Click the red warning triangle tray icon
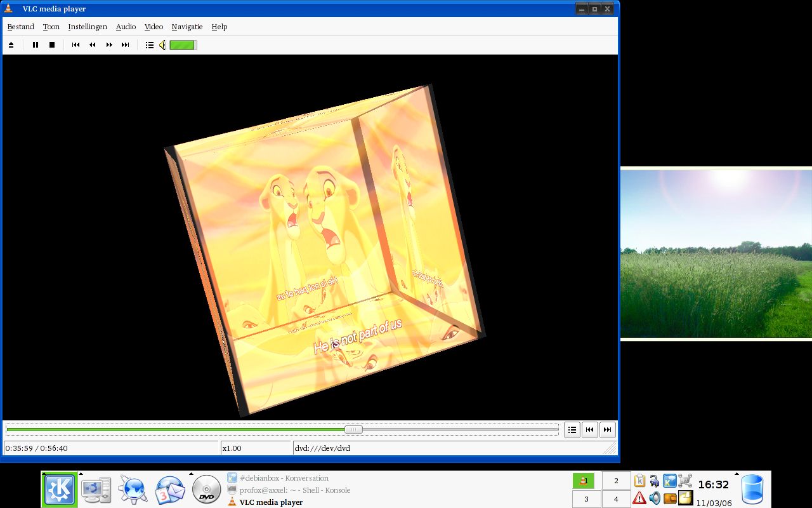 click(x=639, y=498)
